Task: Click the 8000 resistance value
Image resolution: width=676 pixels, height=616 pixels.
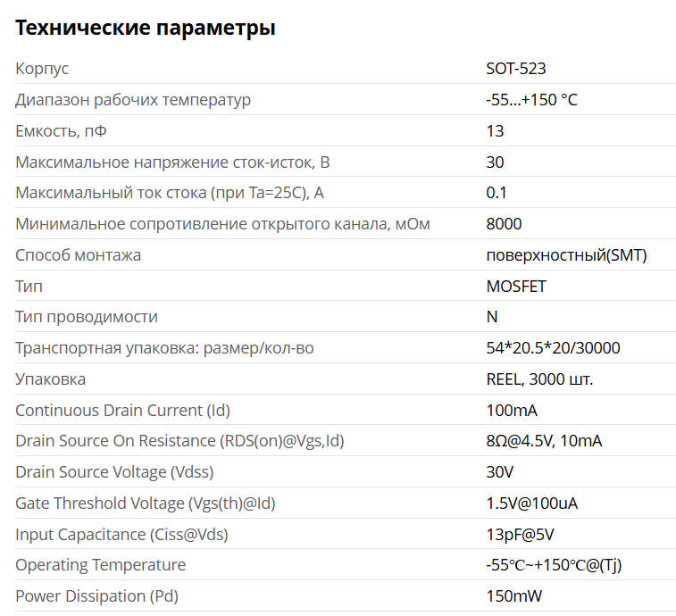Action: click(504, 224)
